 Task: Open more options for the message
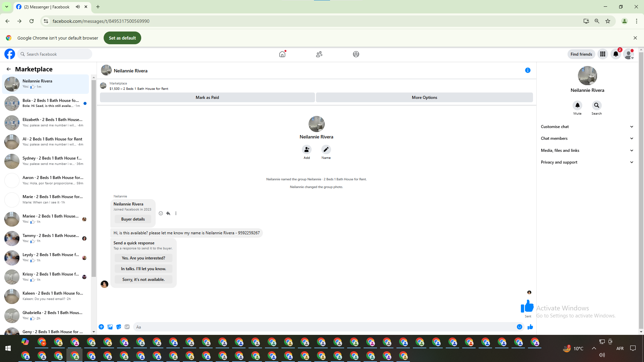click(176, 213)
